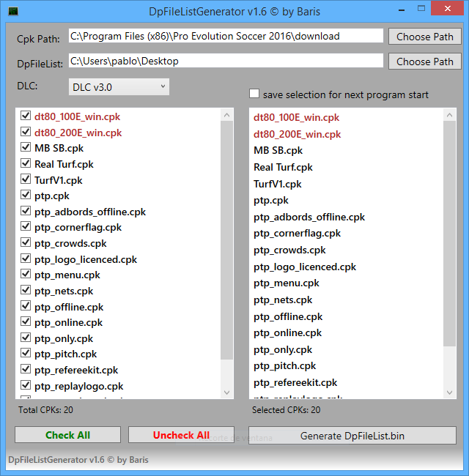Click the Cpk Path input field
The image size is (469, 476).
[226, 36]
